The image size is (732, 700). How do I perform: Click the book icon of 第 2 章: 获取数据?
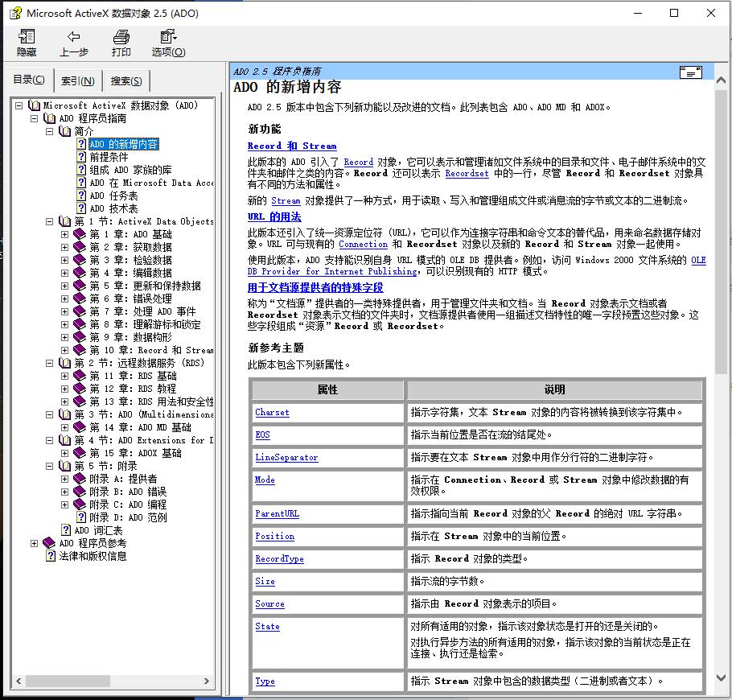tap(80, 247)
